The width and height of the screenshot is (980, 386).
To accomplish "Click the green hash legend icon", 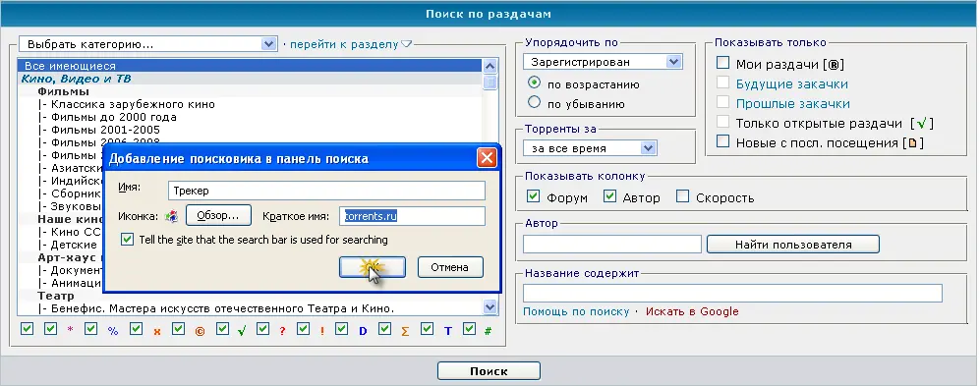I will point(489,331).
